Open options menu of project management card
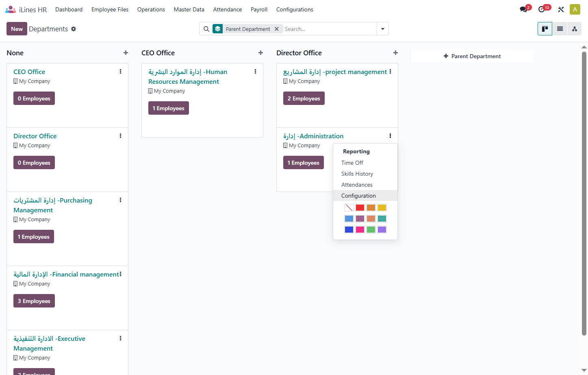Image resolution: width=588 pixels, height=375 pixels. click(x=390, y=72)
